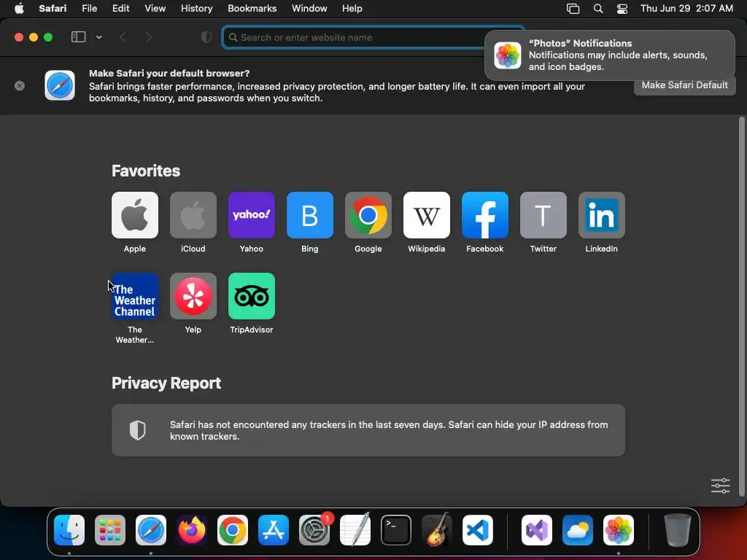Open the Twitter favorite tile
Image resolution: width=747 pixels, height=560 pixels.
[543, 215]
